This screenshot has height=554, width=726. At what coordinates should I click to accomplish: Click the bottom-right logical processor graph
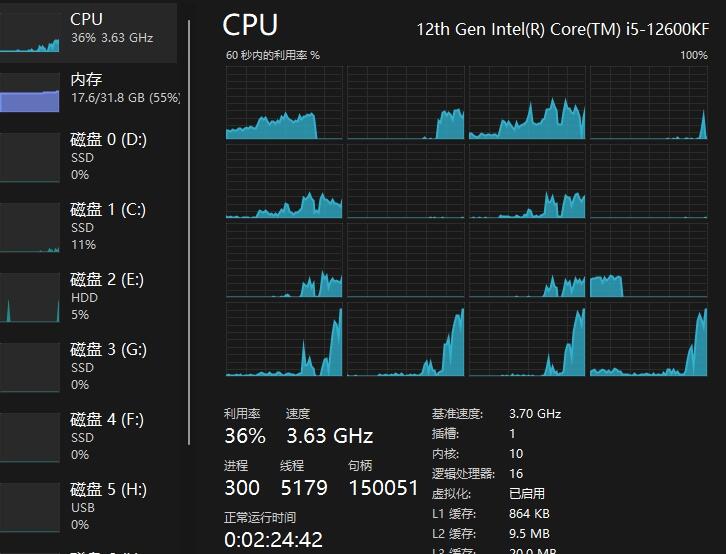click(x=648, y=340)
